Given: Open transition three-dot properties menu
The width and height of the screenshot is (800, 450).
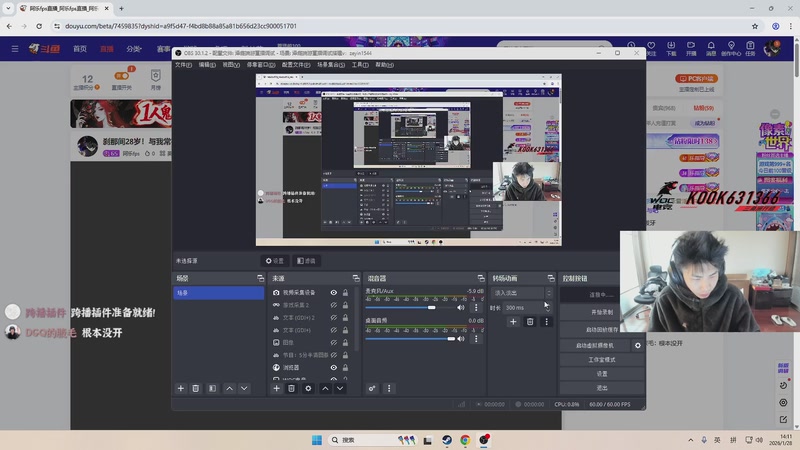Looking at the screenshot, I should coord(546,321).
